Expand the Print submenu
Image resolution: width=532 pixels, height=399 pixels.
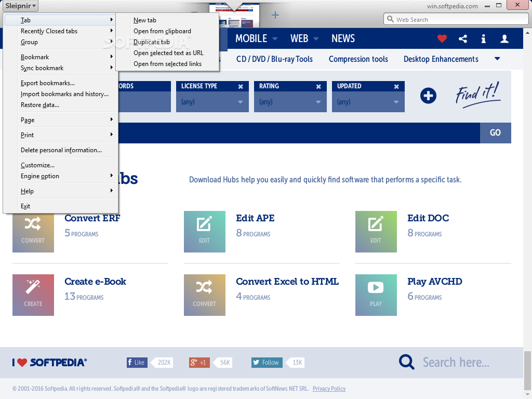coord(60,135)
